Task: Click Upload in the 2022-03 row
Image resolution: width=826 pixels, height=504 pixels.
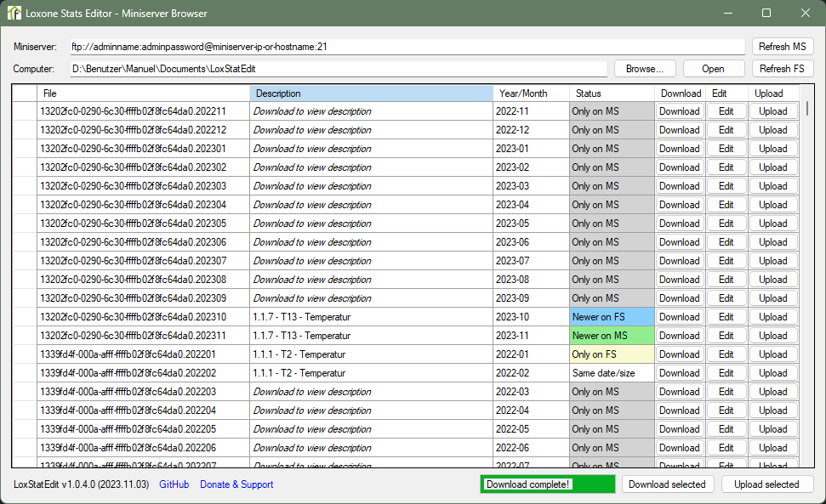Action: pos(773,392)
